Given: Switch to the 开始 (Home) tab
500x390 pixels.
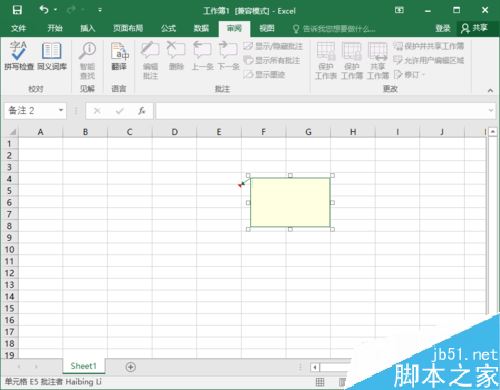Looking at the screenshot, I should tap(55, 28).
